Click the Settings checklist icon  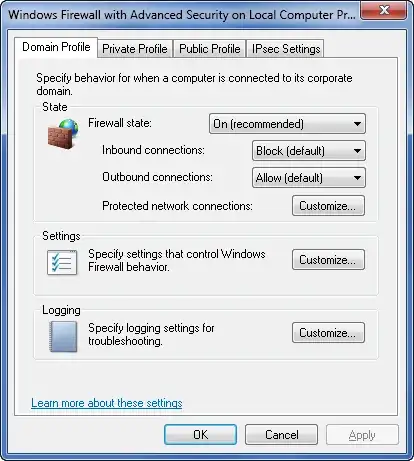click(62, 262)
